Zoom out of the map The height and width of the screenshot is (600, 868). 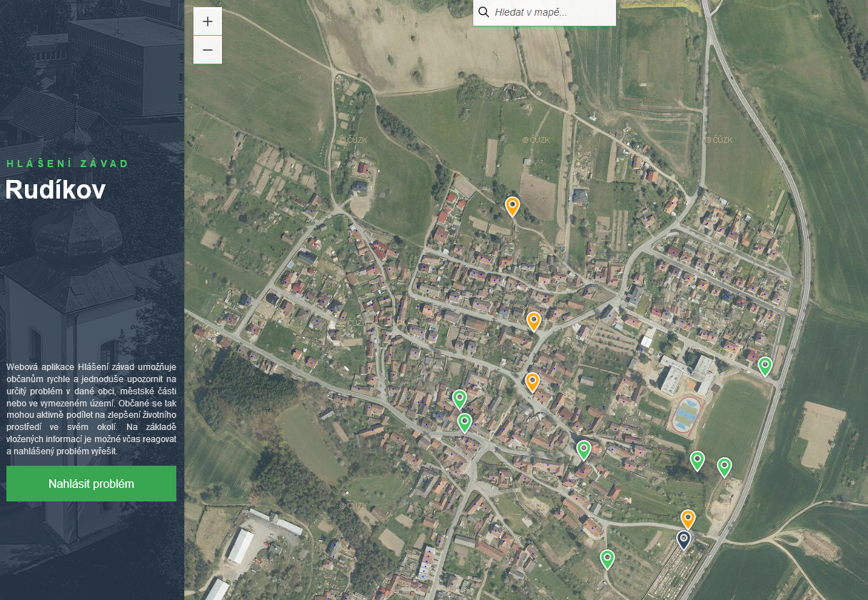coord(208,50)
